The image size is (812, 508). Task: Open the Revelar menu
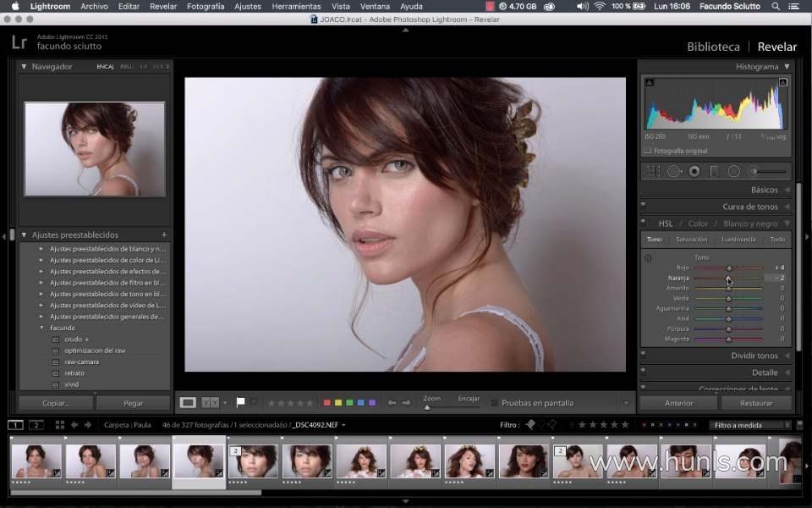163,6
